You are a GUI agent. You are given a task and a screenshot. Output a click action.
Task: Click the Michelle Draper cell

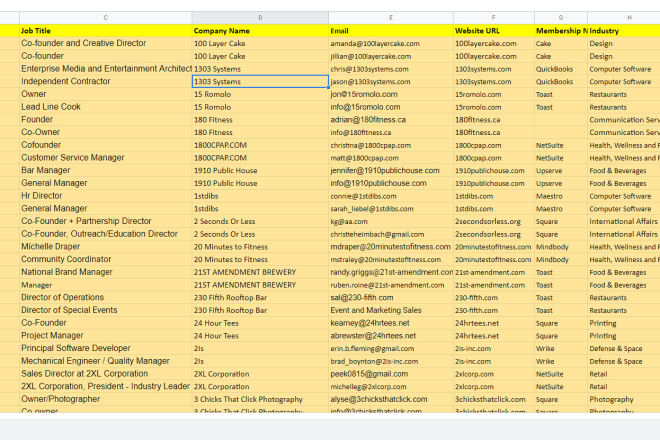pos(105,246)
